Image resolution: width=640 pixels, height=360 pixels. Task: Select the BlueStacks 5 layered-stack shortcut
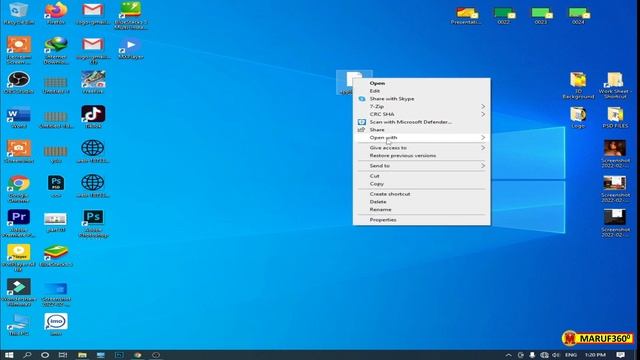56,256
